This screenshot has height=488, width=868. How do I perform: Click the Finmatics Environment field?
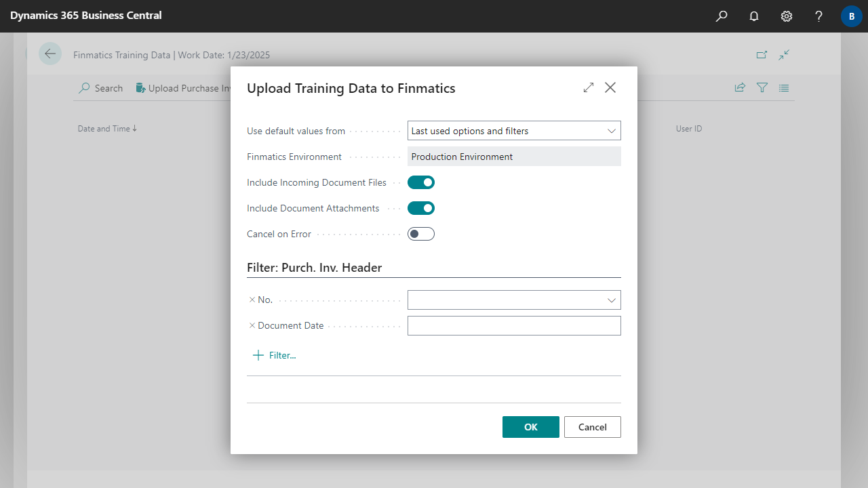click(x=514, y=157)
